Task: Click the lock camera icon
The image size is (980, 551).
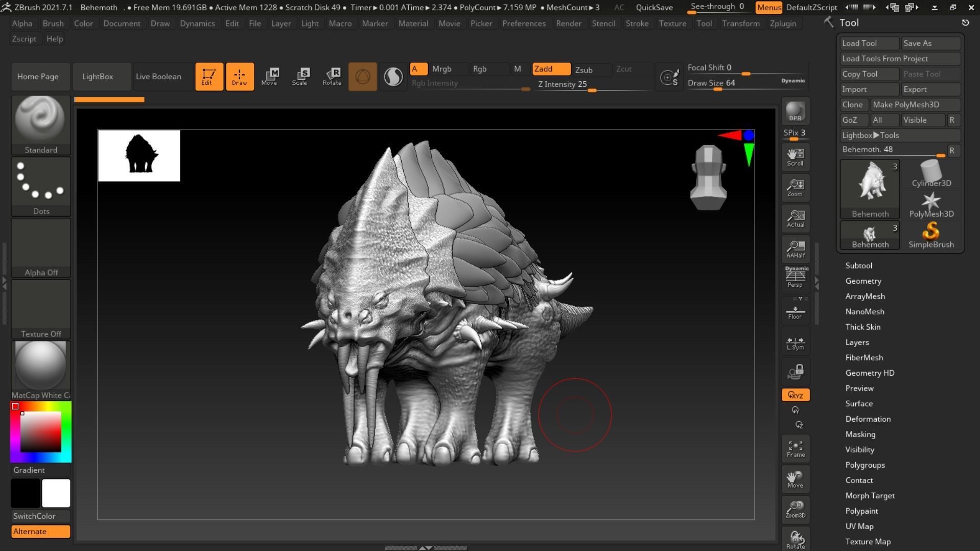Action: click(795, 372)
